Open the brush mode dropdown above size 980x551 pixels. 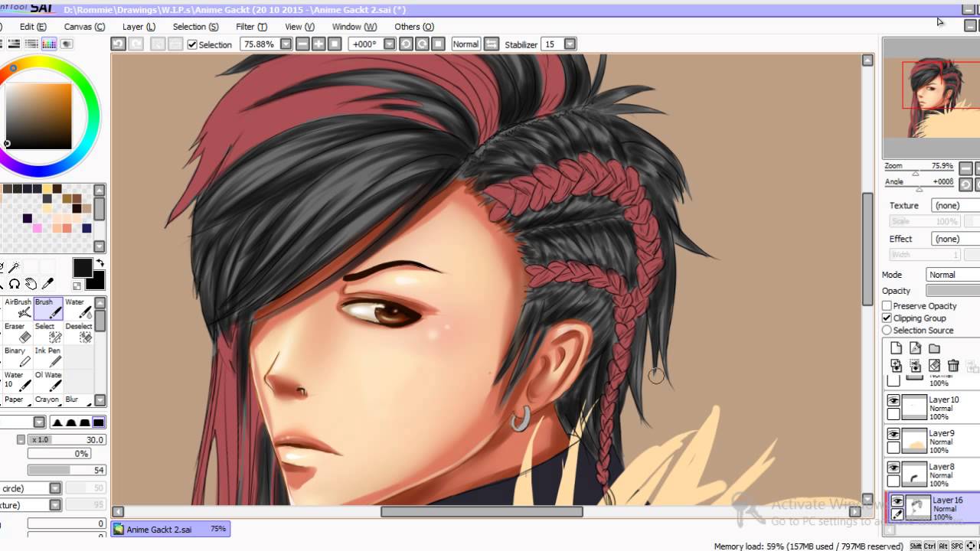[x=39, y=422]
